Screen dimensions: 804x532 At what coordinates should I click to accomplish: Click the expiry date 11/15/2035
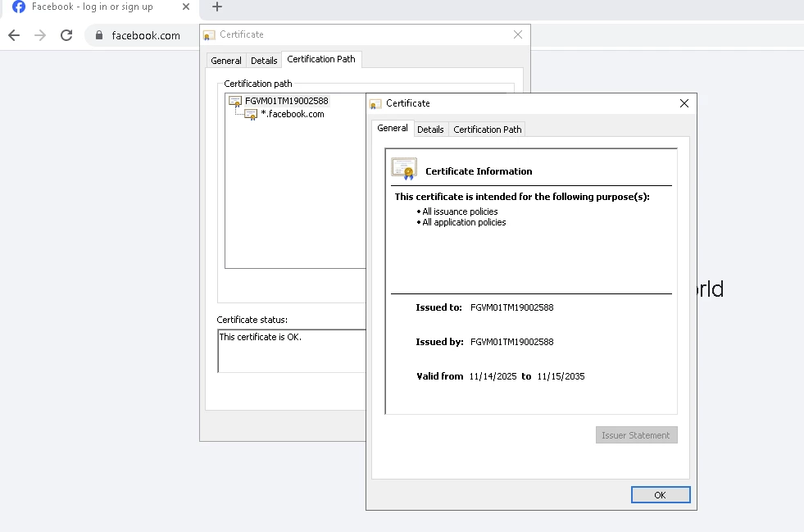[x=561, y=376]
